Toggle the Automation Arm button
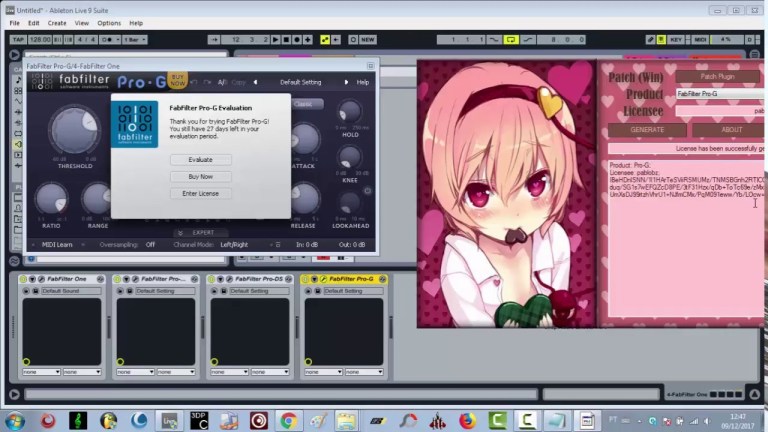Viewport: 768px width, 432px height. tap(325, 40)
